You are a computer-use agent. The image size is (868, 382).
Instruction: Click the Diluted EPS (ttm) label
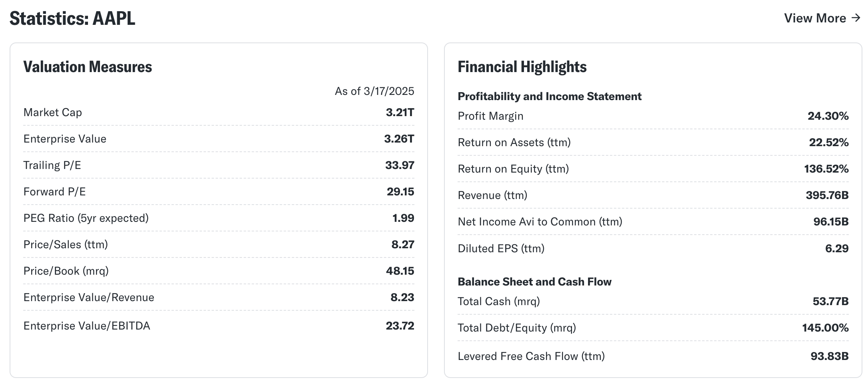[x=501, y=249]
